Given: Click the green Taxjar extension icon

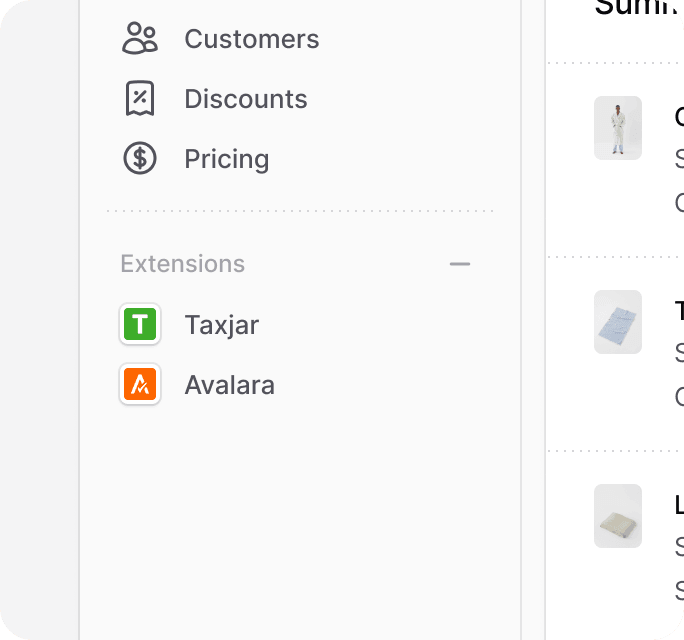Looking at the screenshot, I should 140,324.
